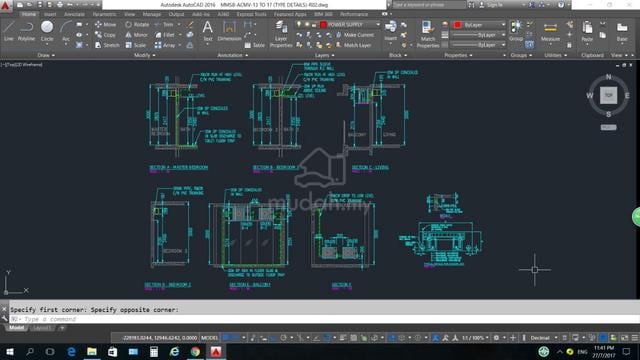The image size is (640, 360).
Task: Select the Polyline tool
Action: tap(26, 31)
